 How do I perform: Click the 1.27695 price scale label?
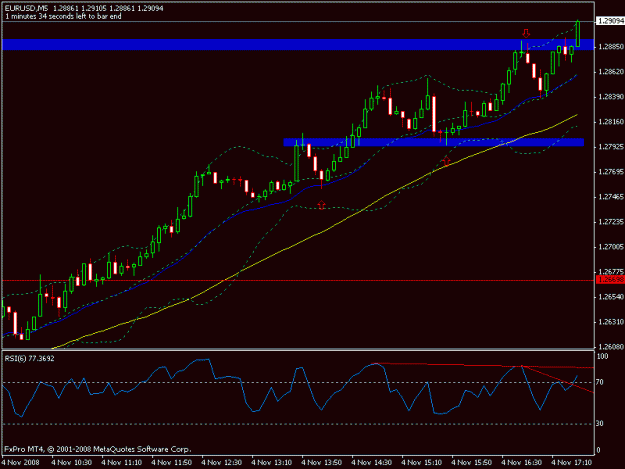[611, 172]
